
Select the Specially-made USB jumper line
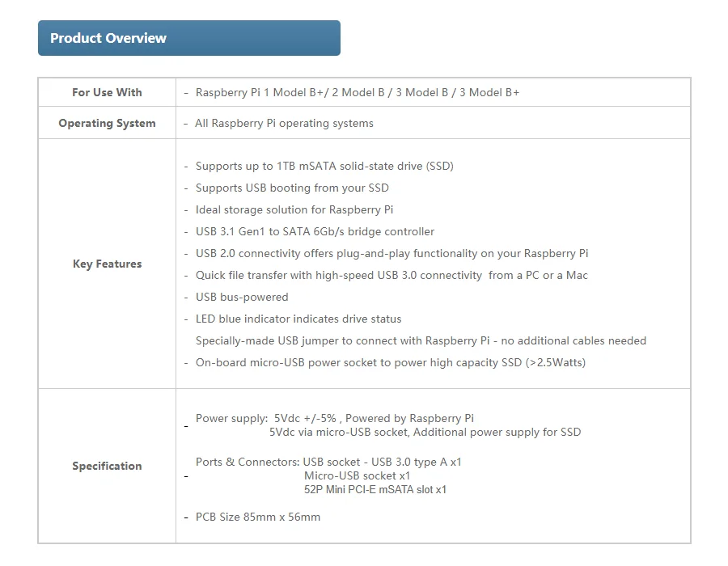(x=421, y=340)
